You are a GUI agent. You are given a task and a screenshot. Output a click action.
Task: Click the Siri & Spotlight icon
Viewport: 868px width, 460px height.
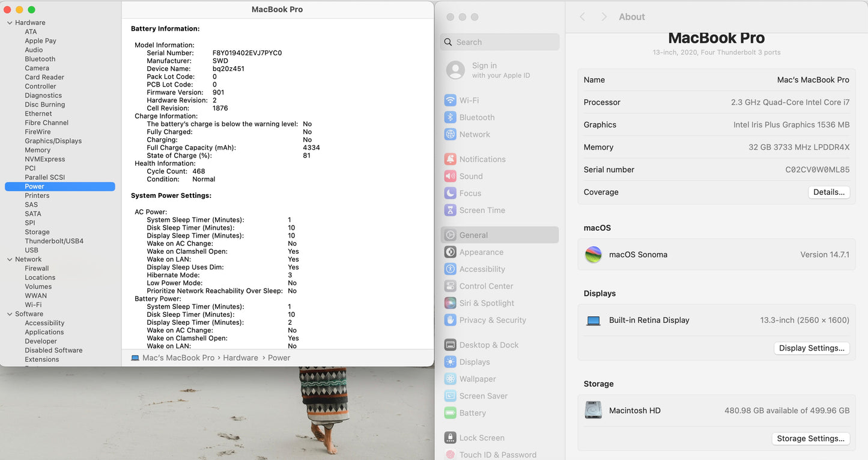[x=450, y=303]
